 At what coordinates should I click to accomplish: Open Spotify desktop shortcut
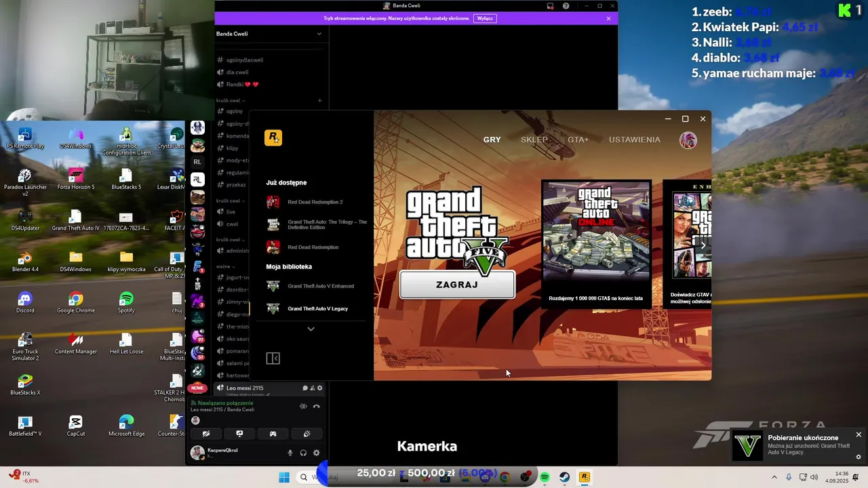(126, 302)
